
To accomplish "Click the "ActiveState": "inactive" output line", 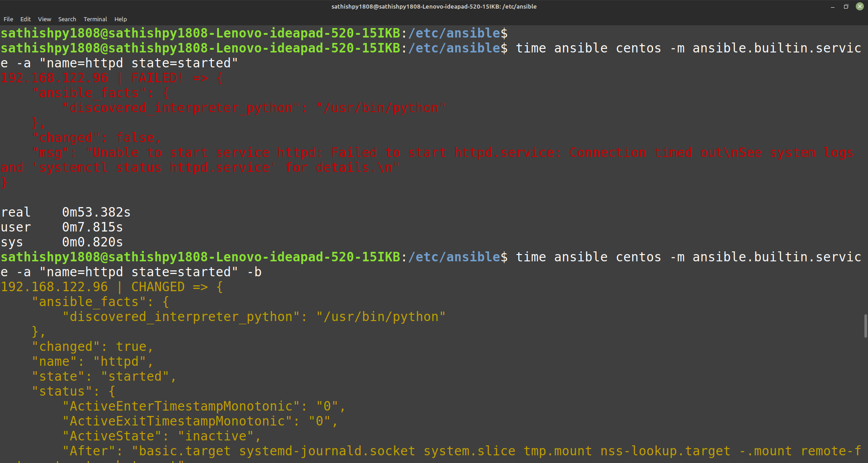I will point(161,436).
